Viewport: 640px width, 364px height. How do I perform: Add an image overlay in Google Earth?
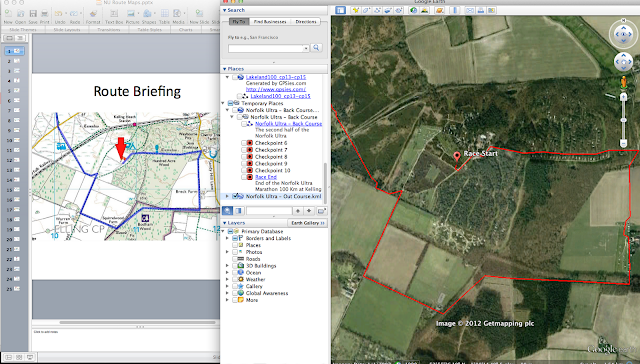[x=388, y=10]
